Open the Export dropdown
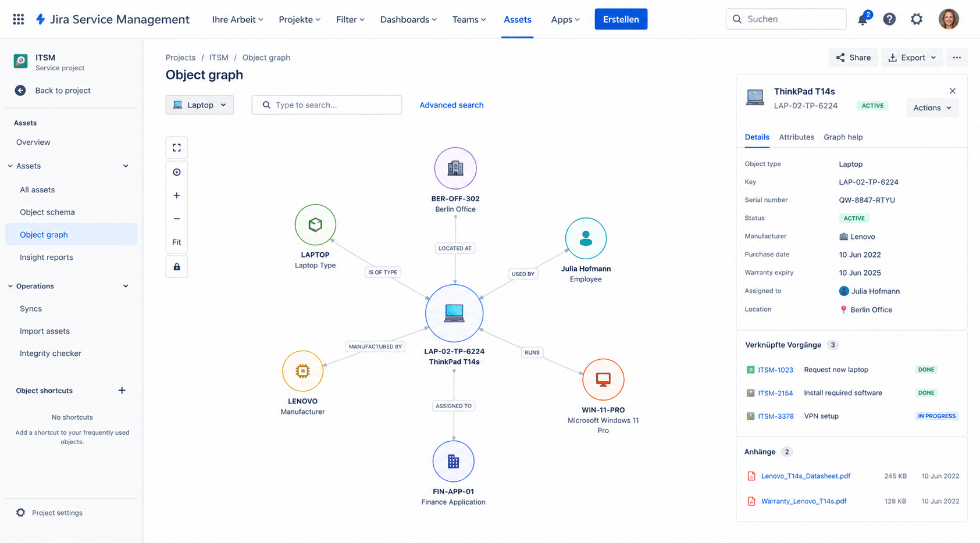 [912, 58]
